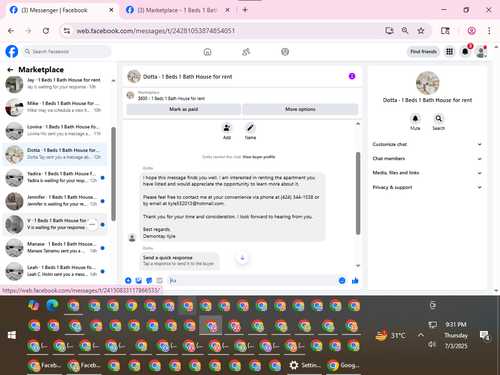Screen dimensions: 500x375
Task: Open clock and date in taskbar
Action: pos(456,335)
